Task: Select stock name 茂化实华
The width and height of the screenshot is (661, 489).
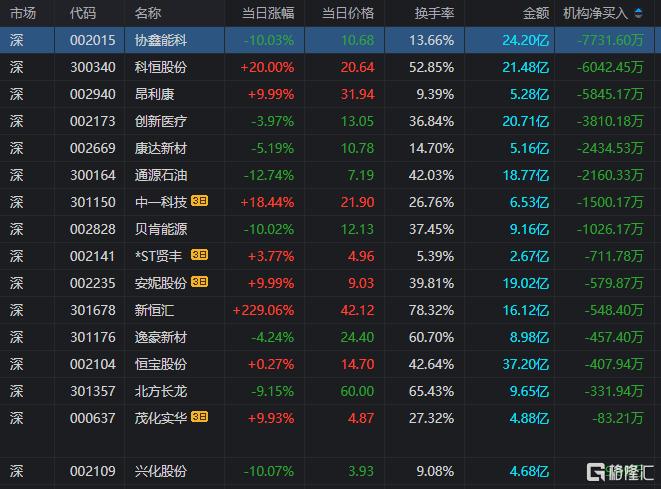Action: [161, 418]
